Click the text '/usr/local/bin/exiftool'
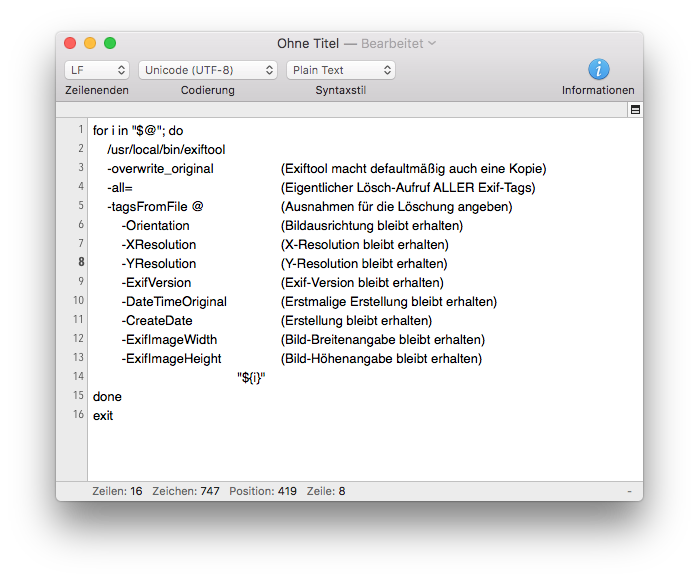This screenshot has width=699, height=581. click(166, 149)
